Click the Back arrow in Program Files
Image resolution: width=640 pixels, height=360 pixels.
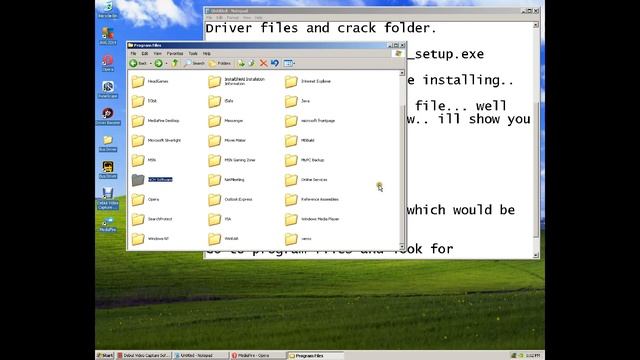138,63
